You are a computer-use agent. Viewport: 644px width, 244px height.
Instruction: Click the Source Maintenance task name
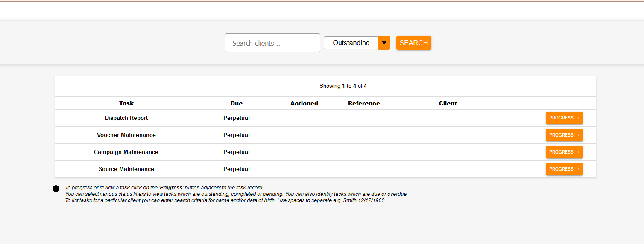point(126,169)
